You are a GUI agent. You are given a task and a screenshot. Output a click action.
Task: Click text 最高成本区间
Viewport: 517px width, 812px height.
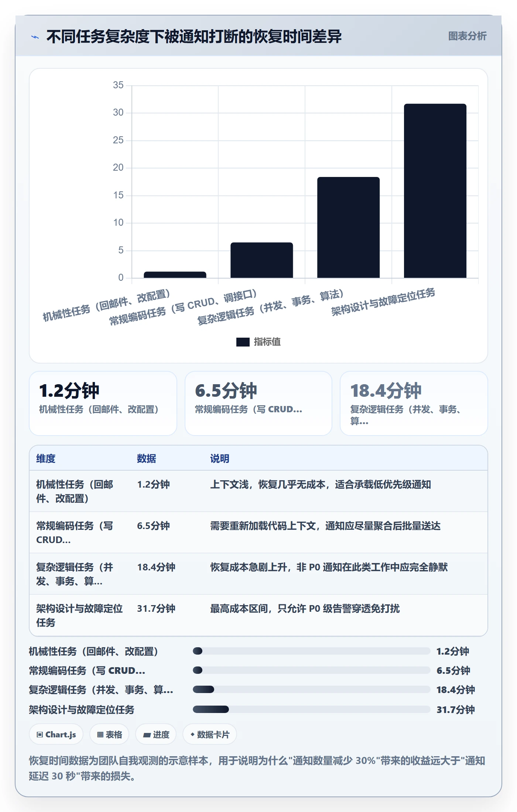click(239, 608)
